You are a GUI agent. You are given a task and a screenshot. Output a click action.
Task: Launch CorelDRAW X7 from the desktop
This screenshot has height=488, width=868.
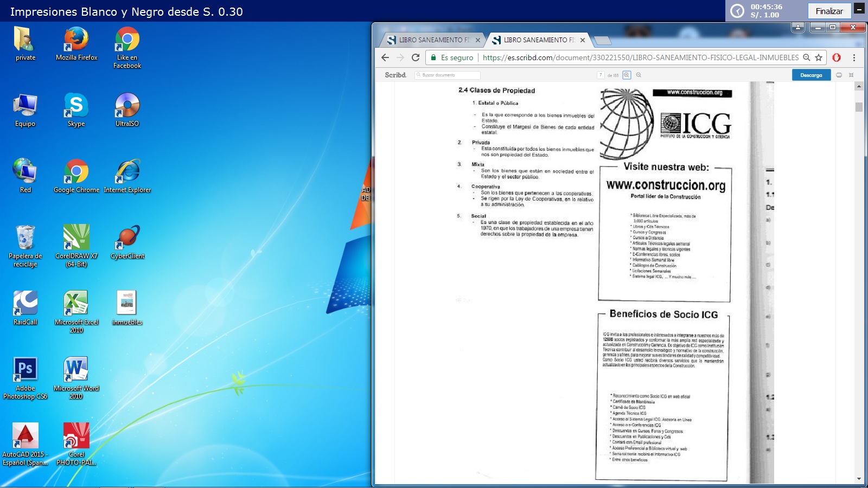[76, 237]
